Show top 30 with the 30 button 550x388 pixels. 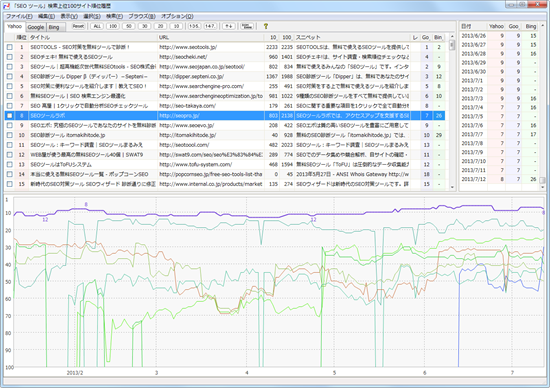(x=145, y=26)
